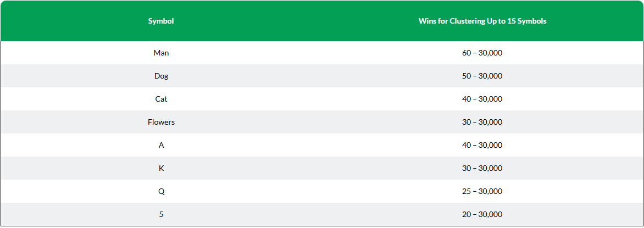
Task: Click the Wins for Clustering column header
Action: point(482,21)
